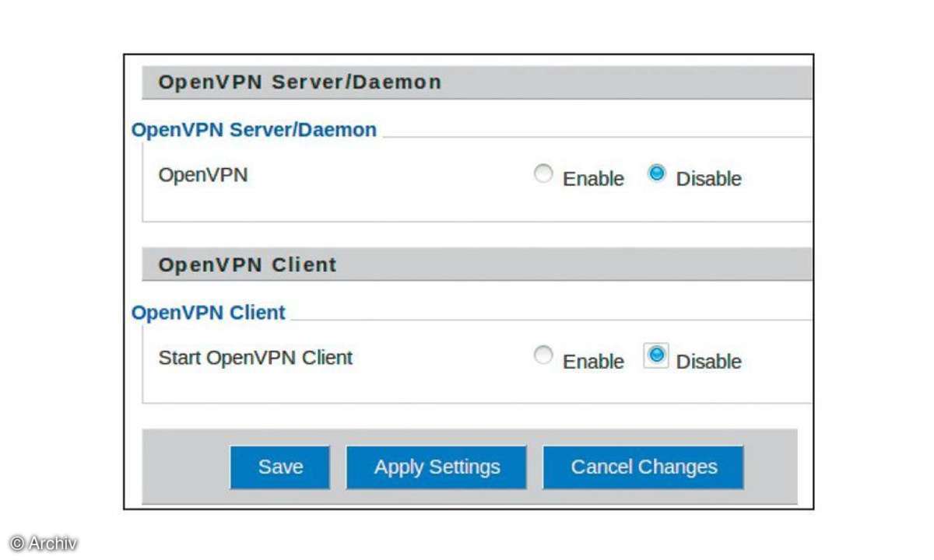Click the Apply Settings button
Screen dimensions: 934x560
[x=437, y=467]
